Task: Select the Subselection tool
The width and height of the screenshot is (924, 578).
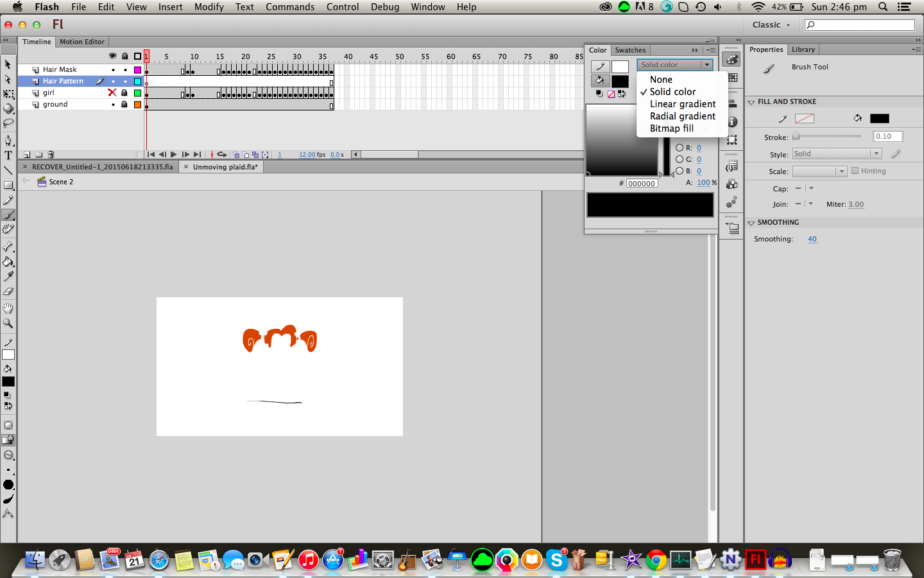Action: (8, 79)
